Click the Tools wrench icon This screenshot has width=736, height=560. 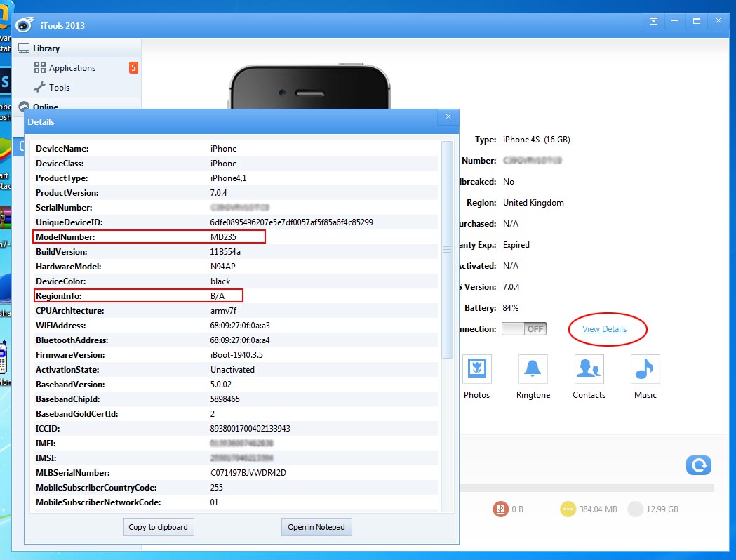click(40, 87)
